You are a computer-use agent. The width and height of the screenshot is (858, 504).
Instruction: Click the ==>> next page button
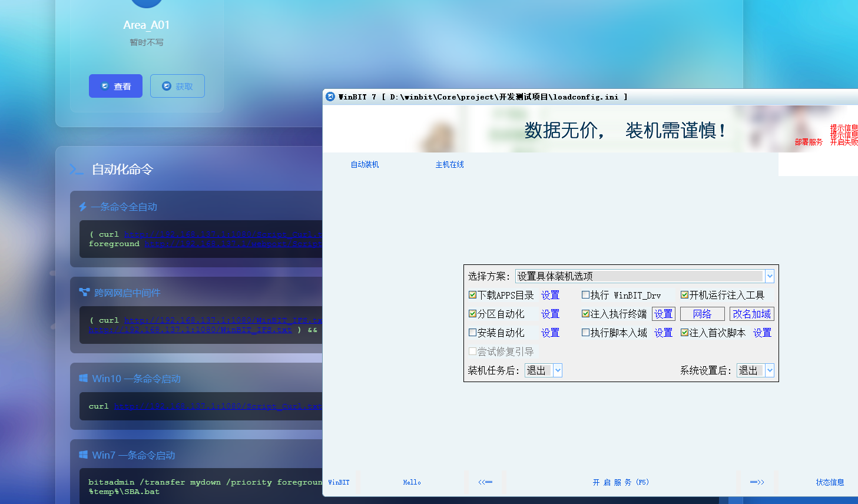(757, 482)
